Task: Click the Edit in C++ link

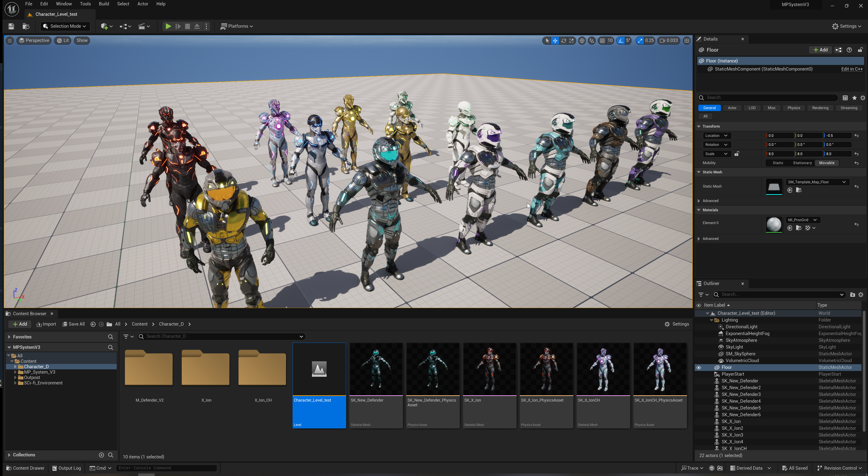Action: click(x=852, y=69)
